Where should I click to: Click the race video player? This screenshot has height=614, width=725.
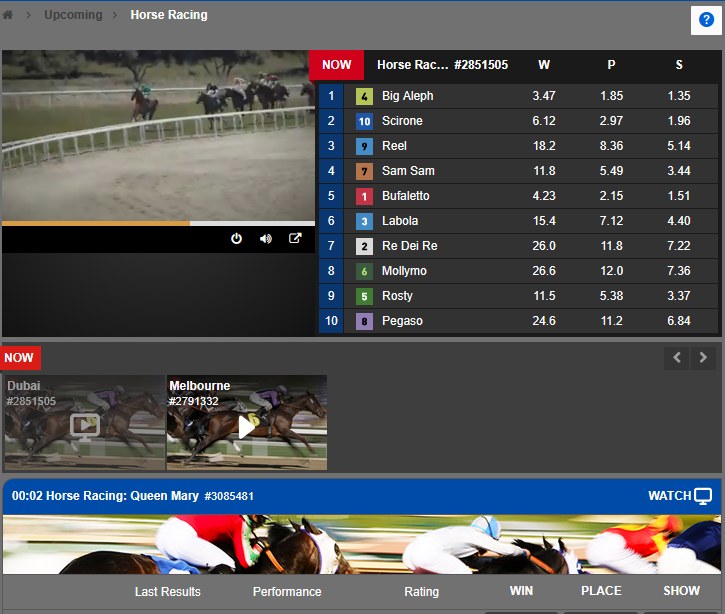[x=159, y=135]
